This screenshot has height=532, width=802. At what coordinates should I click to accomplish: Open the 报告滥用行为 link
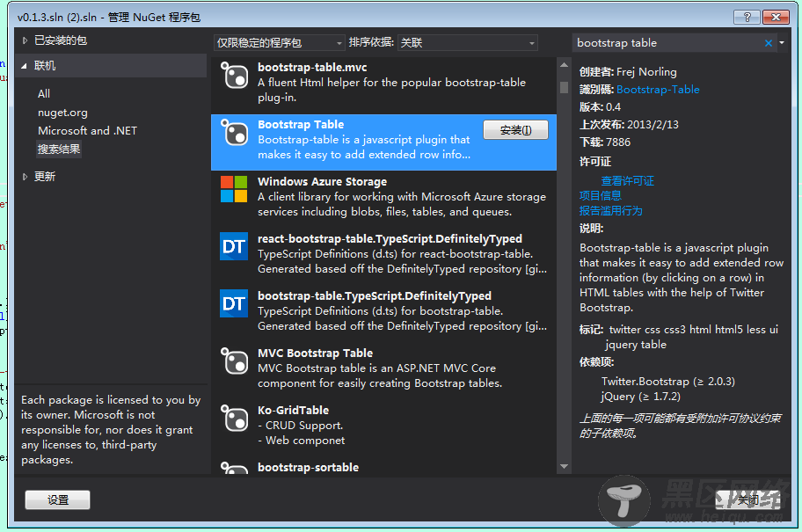(x=610, y=211)
